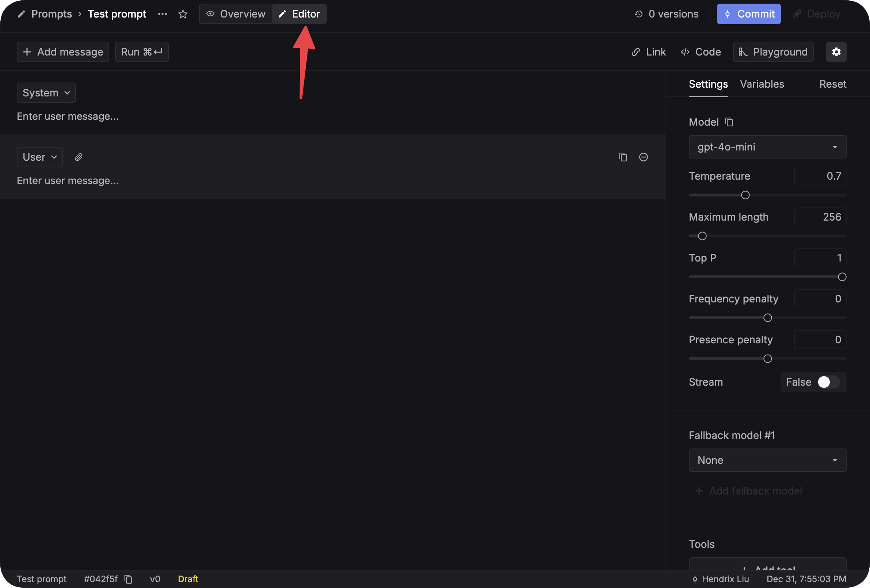Copy the model name icon
Screen dimensions: 870x588
729,122
